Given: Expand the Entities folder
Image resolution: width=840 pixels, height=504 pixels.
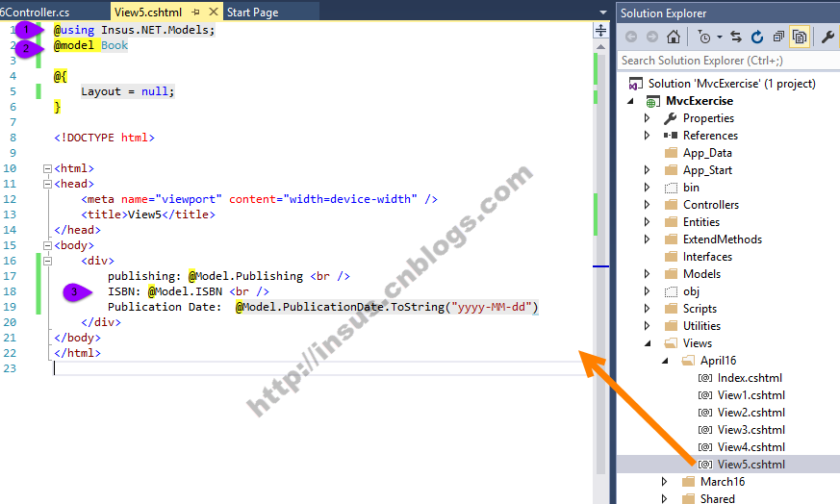Looking at the screenshot, I should point(647,222).
